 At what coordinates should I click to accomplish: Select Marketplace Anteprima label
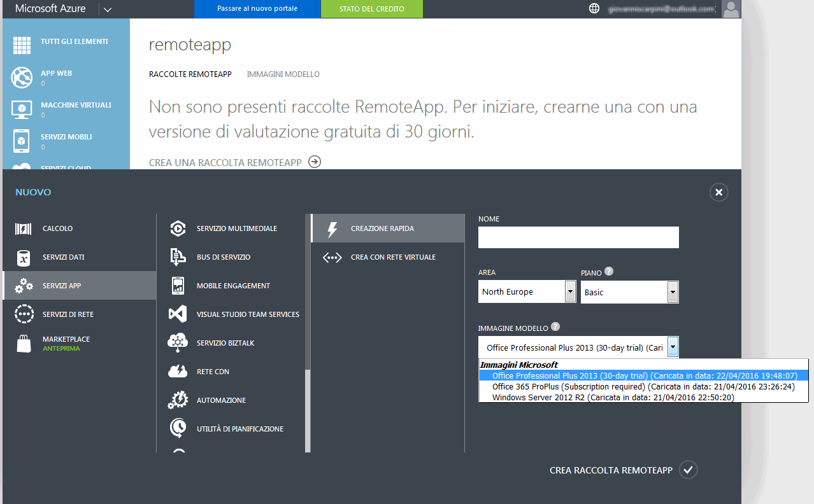tap(66, 344)
